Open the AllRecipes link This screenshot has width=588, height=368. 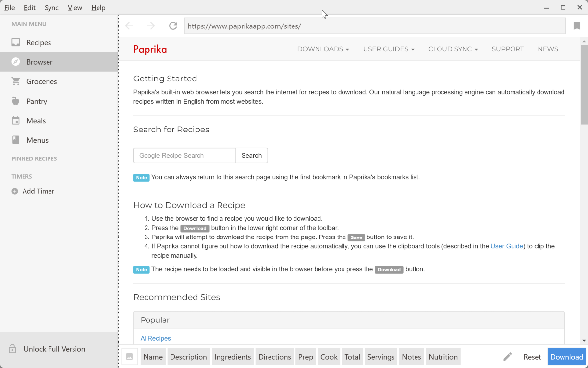click(x=156, y=338)
